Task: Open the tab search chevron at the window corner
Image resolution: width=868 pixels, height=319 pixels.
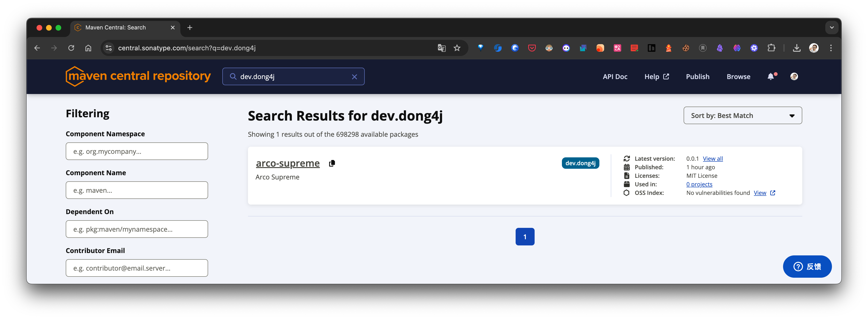Action: (x=832, y=28)
